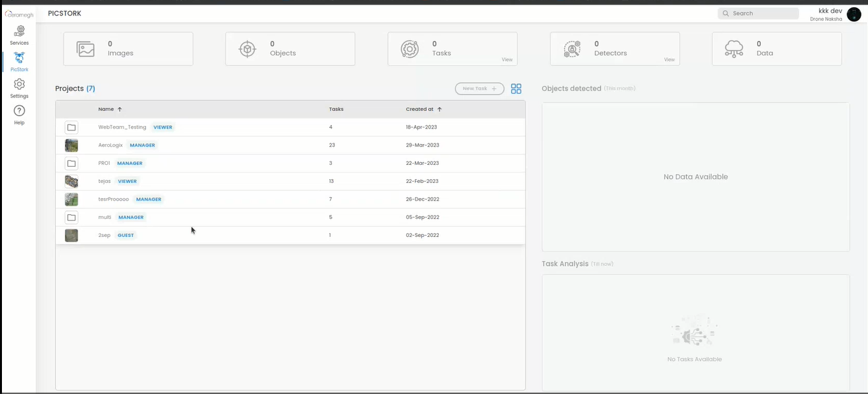Open the Help question mark icon
Screen dimensions: 868x394
coord(19,111)
